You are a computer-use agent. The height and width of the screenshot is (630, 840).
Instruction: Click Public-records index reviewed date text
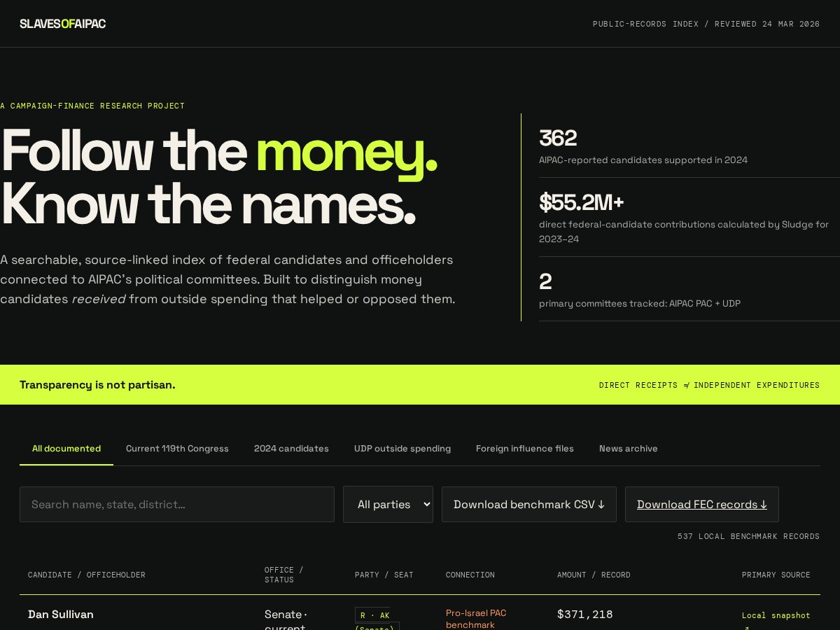pos(706,24)
